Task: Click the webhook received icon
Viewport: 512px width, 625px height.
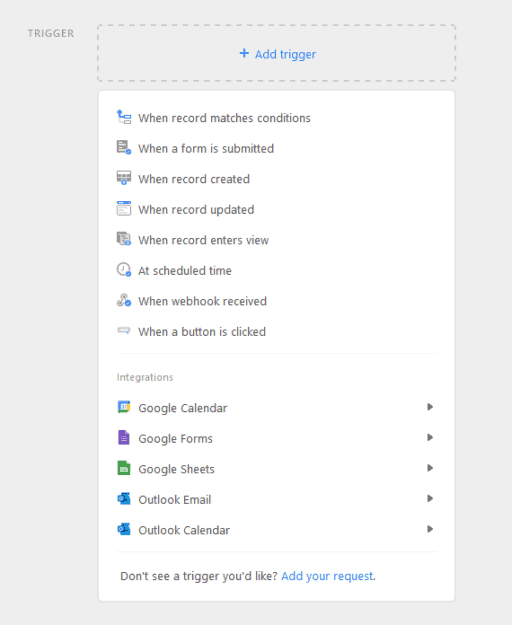Action: pyautogui.click(x=124, y=300)
